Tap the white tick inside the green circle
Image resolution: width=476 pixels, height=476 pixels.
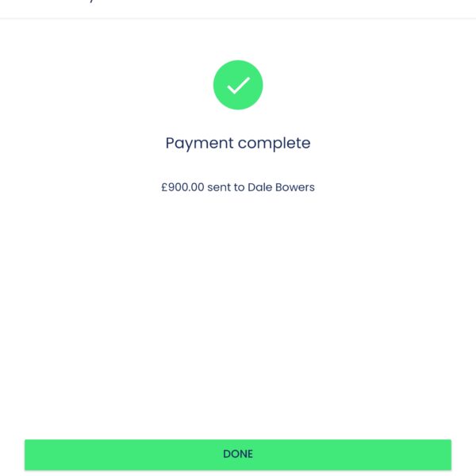[238, 85]
